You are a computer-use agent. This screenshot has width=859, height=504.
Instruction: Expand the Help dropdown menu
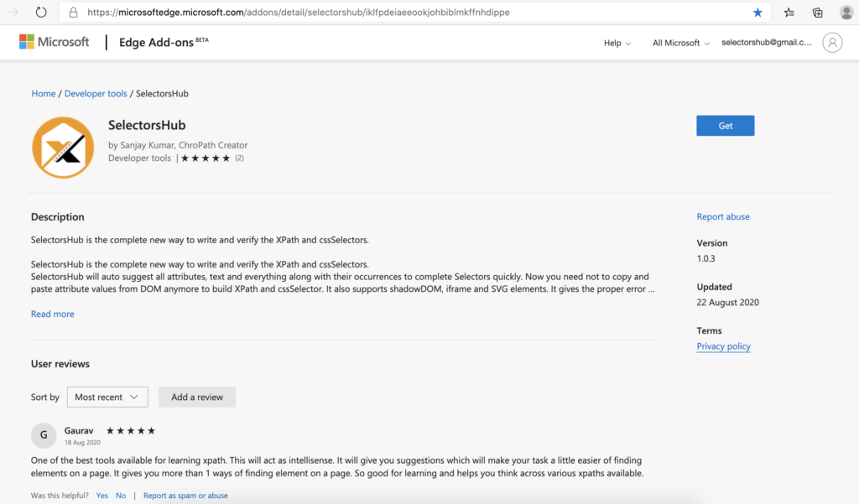coord(617,43)
